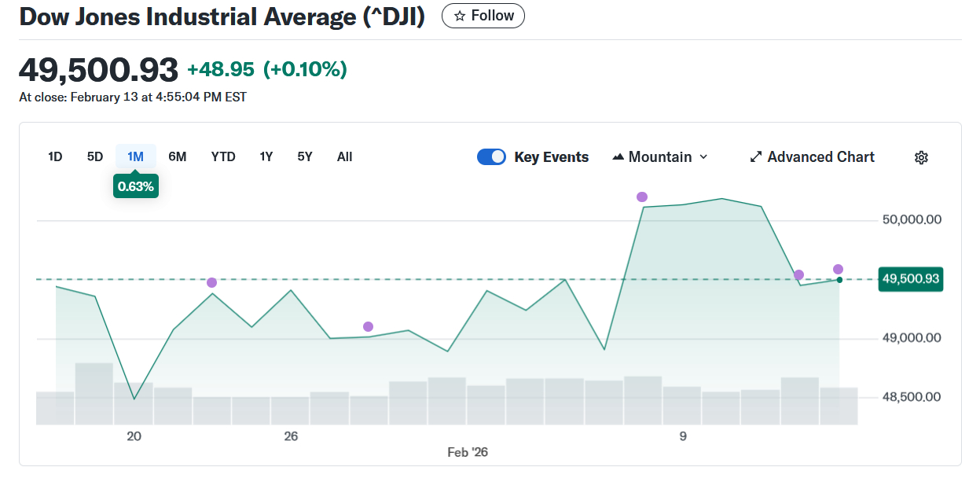Image resolution: width=980 pixels, height=478 pixels.
Task: Show the 1Y chart range
Action: pyautogui.click(x=266, y=156)
